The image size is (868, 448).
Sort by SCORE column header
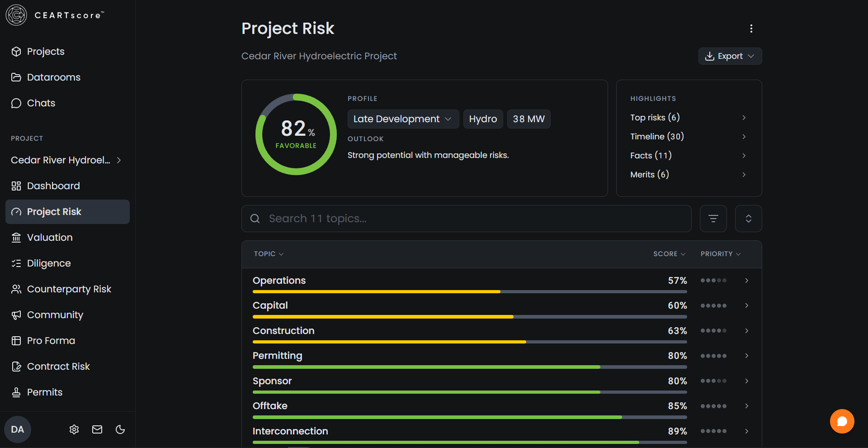pos(669,254)
